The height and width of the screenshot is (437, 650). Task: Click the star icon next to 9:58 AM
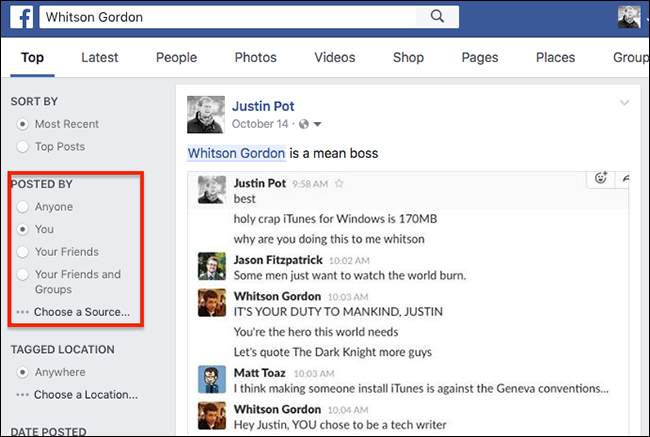[339, 183]
